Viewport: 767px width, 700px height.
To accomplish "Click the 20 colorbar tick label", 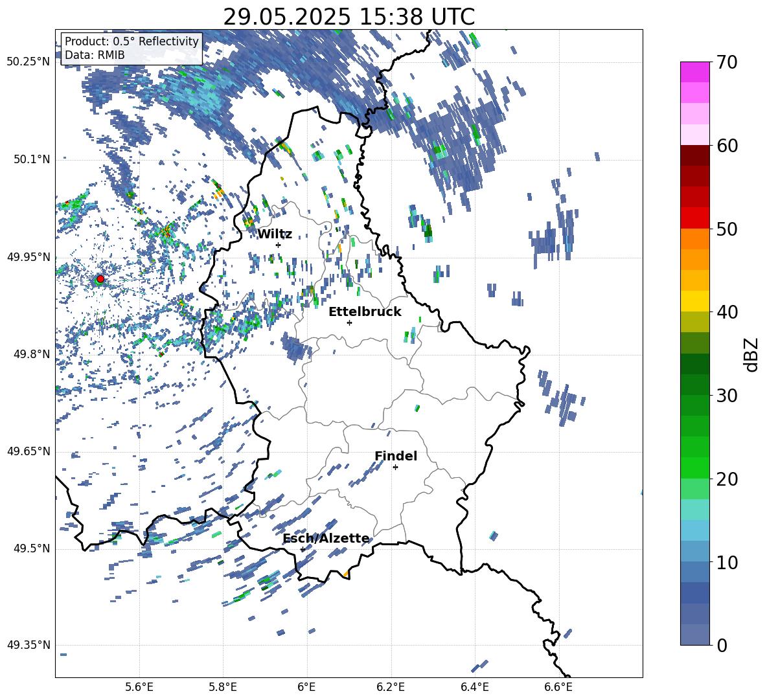I will point(727,479).
